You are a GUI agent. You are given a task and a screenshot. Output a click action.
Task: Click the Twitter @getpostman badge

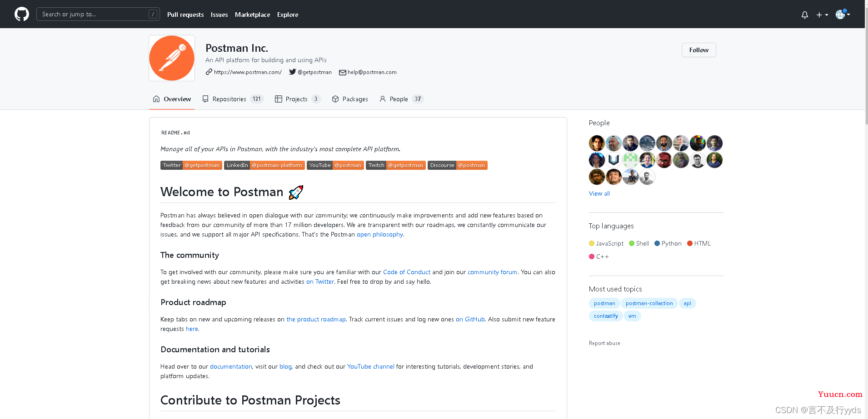(191, 165)
